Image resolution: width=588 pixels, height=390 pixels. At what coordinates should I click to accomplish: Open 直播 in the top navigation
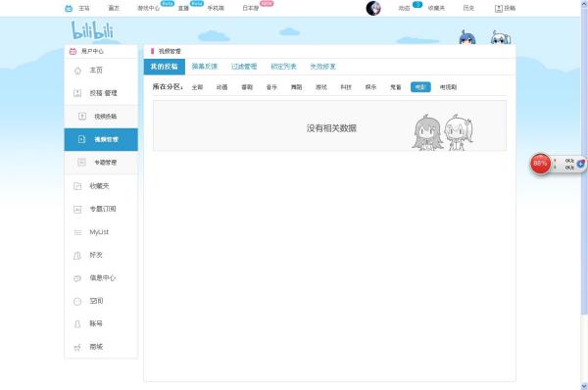pyautogui.click(x=183, y=8)
